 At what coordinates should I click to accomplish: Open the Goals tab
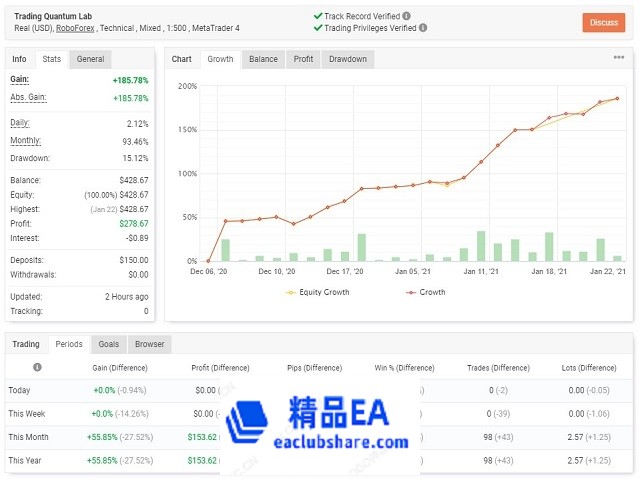click(108, 344)
